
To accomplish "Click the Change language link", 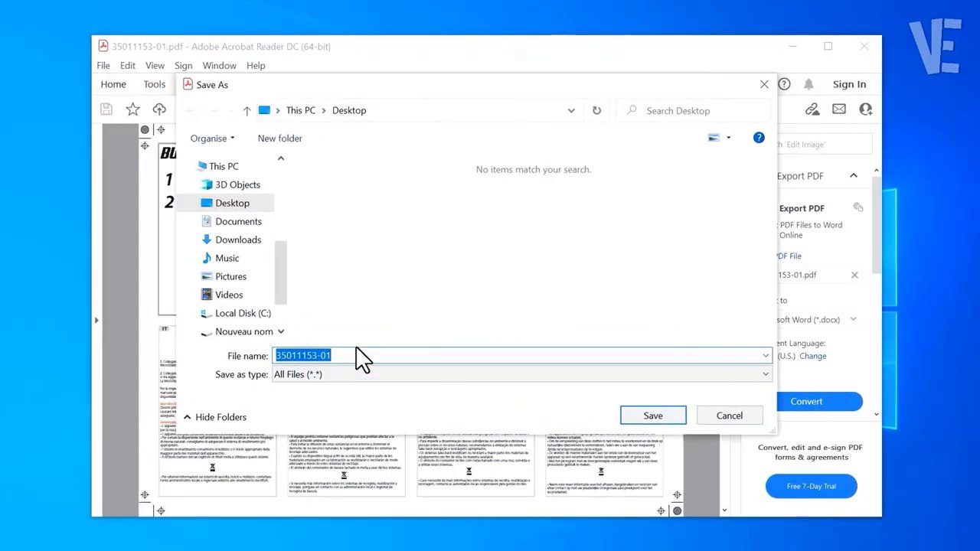I will [813, 357].
